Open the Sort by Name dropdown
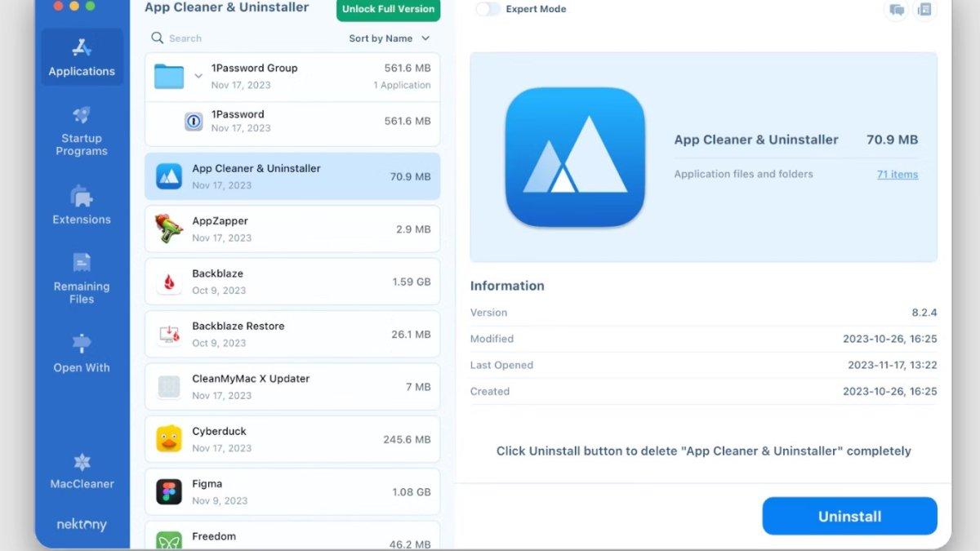 click(390, 38)
